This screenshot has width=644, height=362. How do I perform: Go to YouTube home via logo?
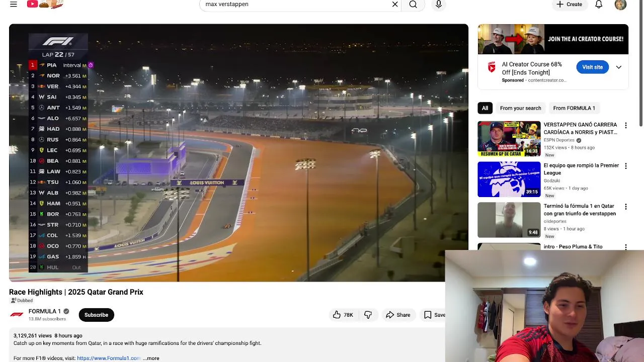(45, 4)
